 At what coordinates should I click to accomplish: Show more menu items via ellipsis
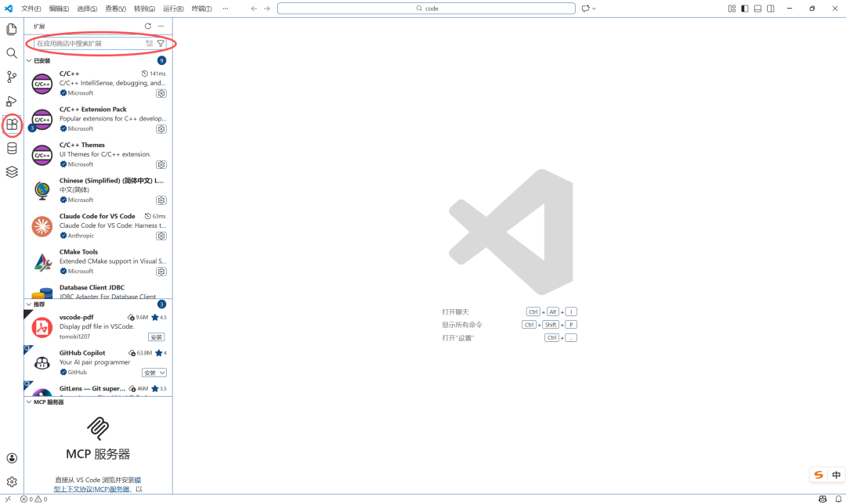[x=225, y=9]
